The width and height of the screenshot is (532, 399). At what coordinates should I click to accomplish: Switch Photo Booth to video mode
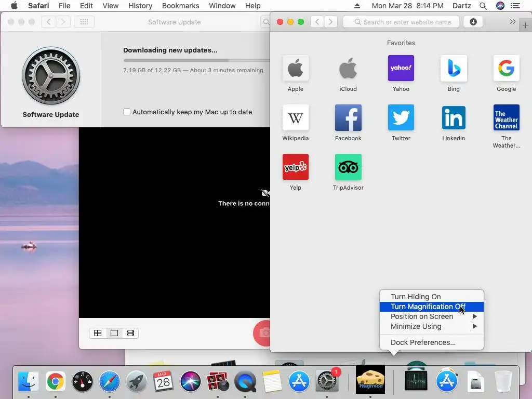[130, 333]
